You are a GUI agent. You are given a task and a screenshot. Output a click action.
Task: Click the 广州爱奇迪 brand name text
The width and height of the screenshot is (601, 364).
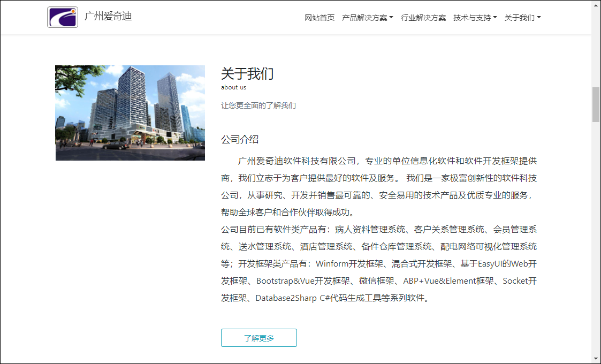(x=108, y=17)
